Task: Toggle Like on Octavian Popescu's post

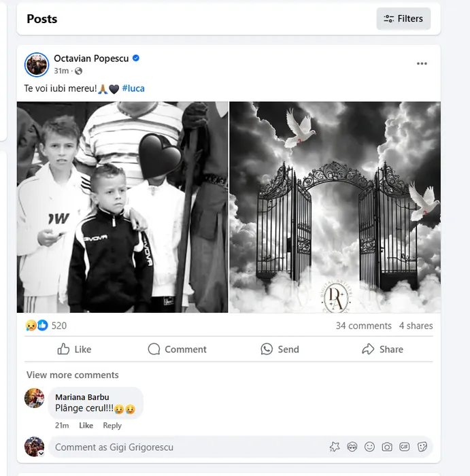Action: [x=74, y=350]
